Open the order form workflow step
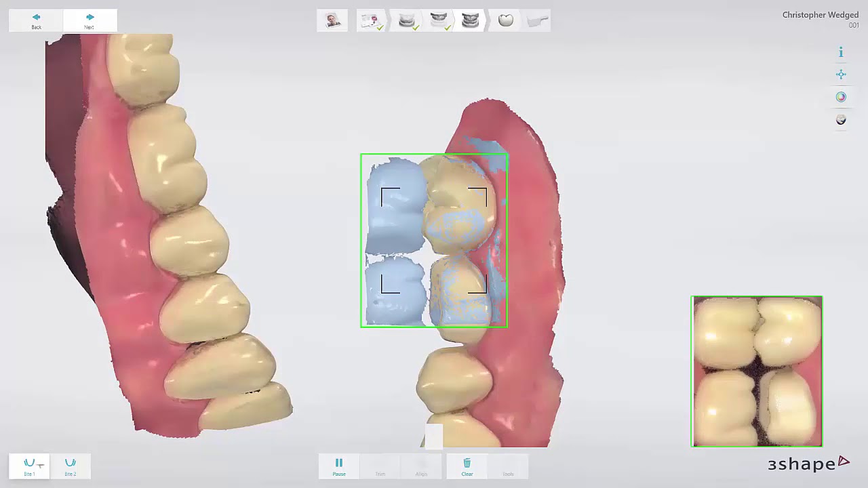 [371, 21]
